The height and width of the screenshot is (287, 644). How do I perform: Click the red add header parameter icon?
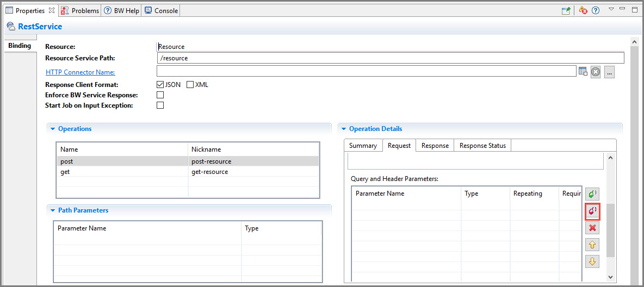[592, 211]
